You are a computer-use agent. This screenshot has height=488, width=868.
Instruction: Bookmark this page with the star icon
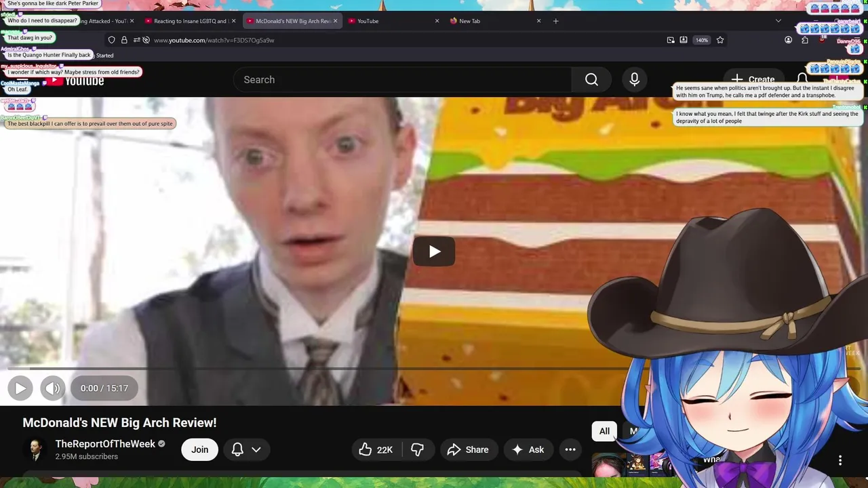[x=720, y=40]
